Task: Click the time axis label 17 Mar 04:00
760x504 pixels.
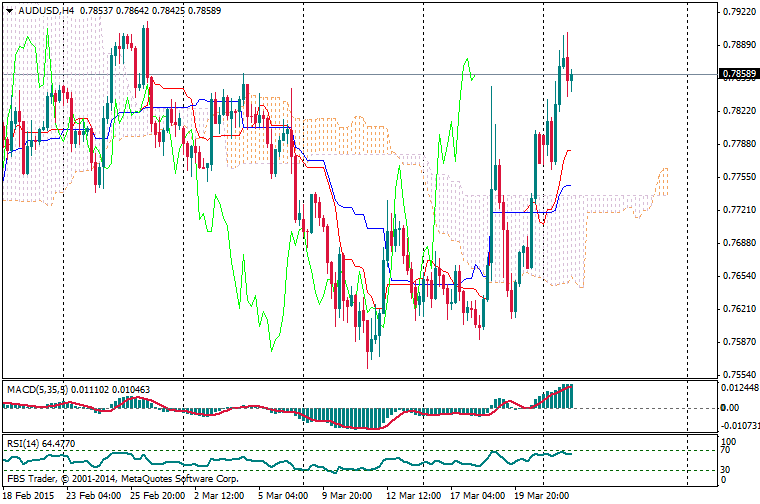Action: coord(477,495)
